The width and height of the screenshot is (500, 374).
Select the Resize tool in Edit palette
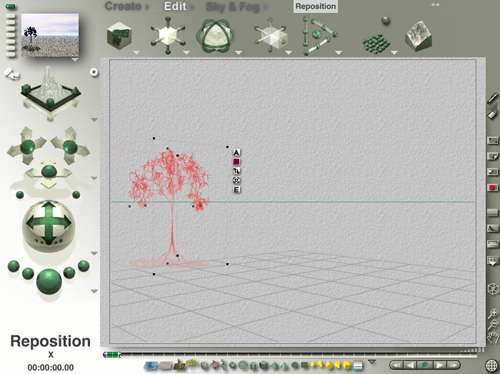[168, 36]
